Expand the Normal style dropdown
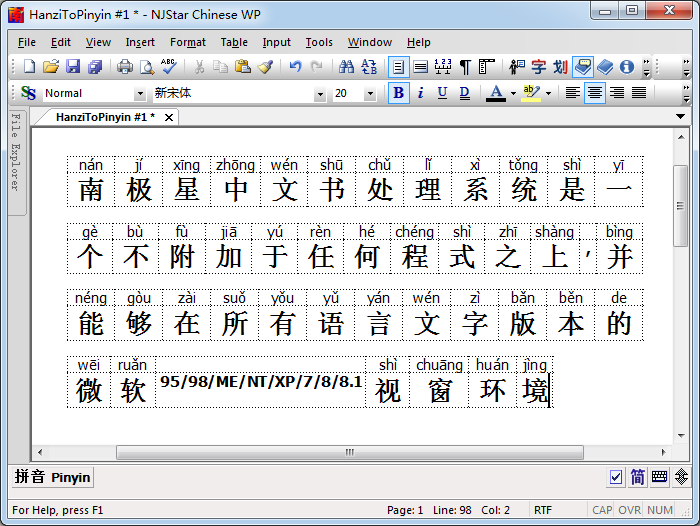 (x=140, y=94)
